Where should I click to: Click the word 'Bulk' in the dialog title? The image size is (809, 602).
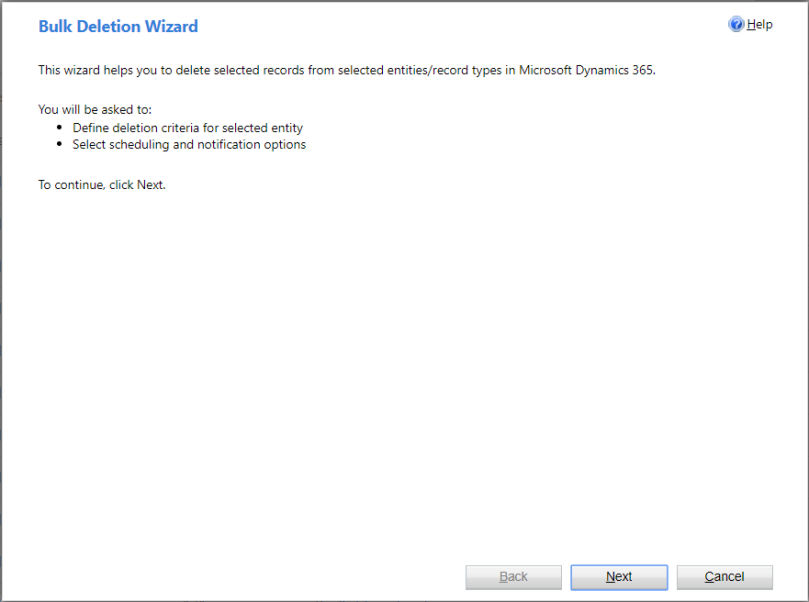(55, 26)
